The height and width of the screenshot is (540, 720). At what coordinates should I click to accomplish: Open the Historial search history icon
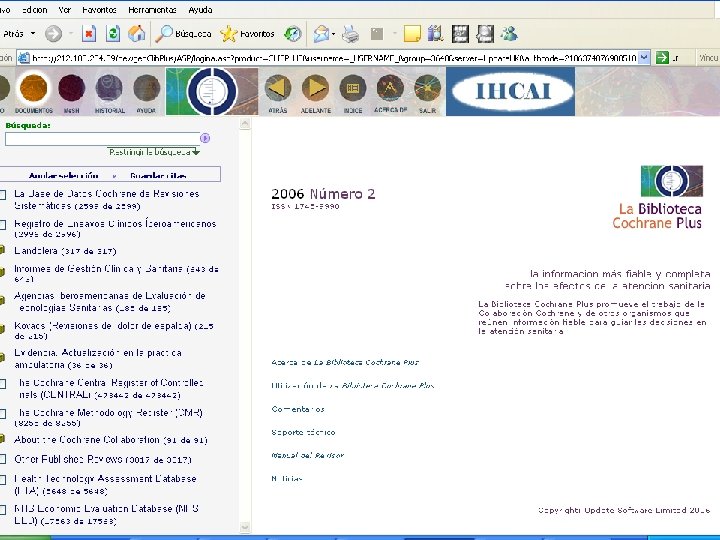click(109, 88)
